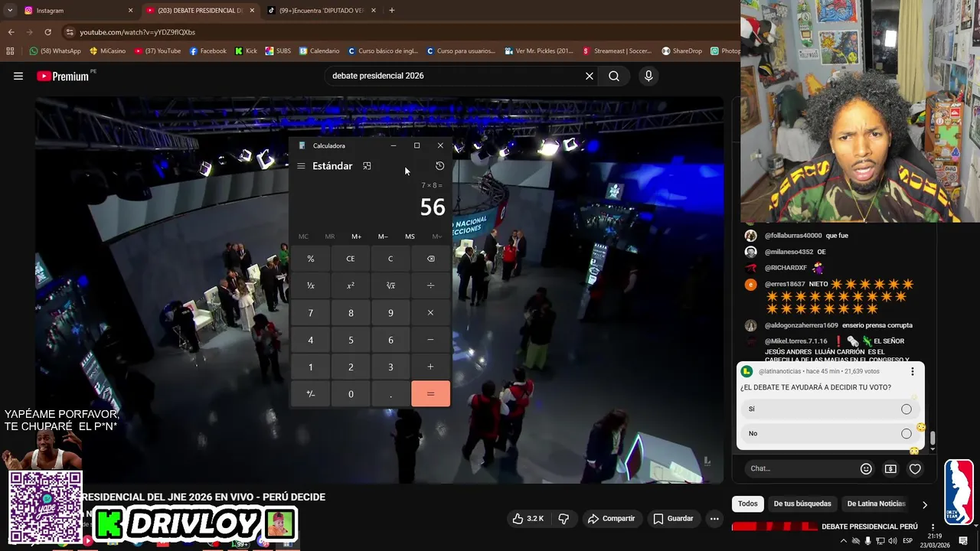The width and height of the screenshot is (980, 551).
Task: Open the Super Chat dollar icon
Action: click(890, 468)
